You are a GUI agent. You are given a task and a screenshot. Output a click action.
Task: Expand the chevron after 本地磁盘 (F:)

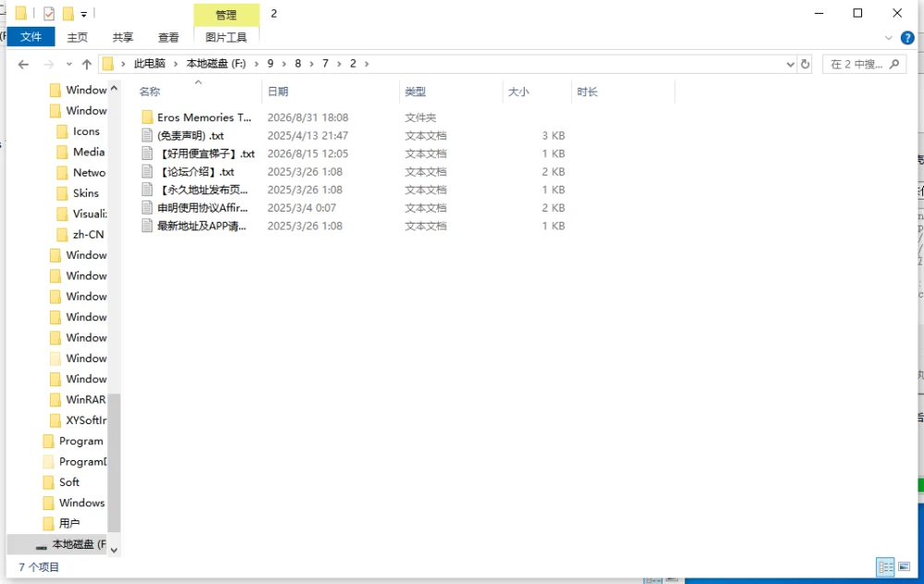256,64
